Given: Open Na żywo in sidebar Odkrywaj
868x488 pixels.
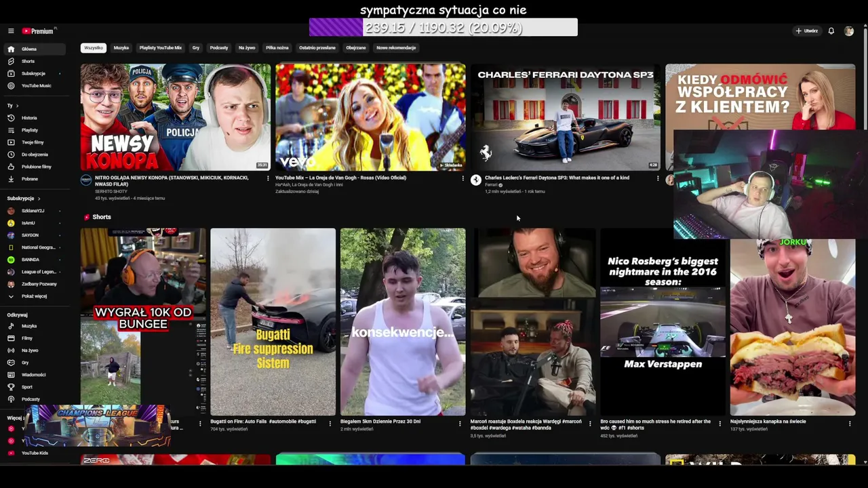Looking at the screenshot, I should 34,350.
